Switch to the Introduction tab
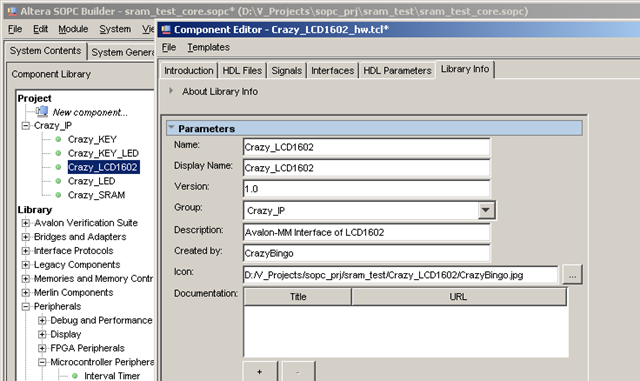 (189, 71)
